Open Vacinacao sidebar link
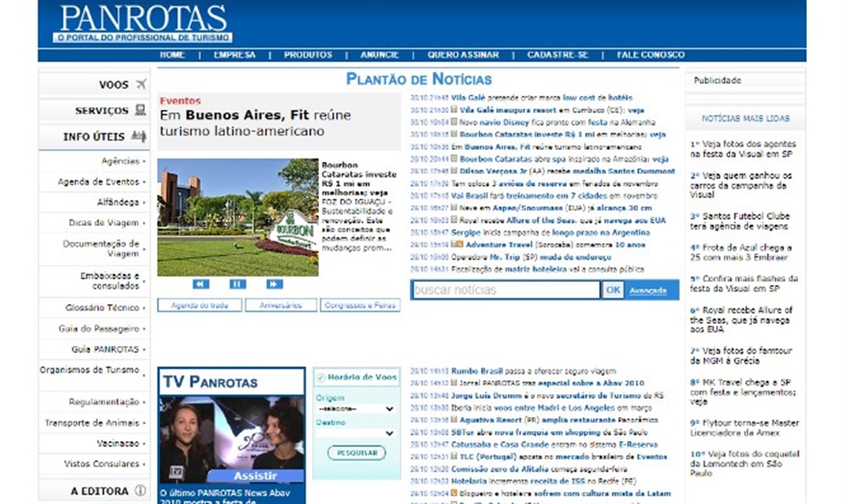The image size is (845, 504). 118,443
